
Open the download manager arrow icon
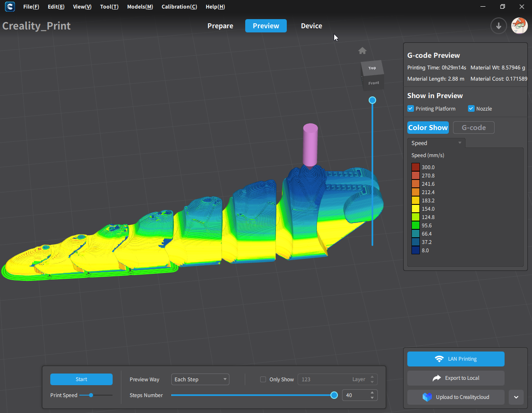coord(498,26)
